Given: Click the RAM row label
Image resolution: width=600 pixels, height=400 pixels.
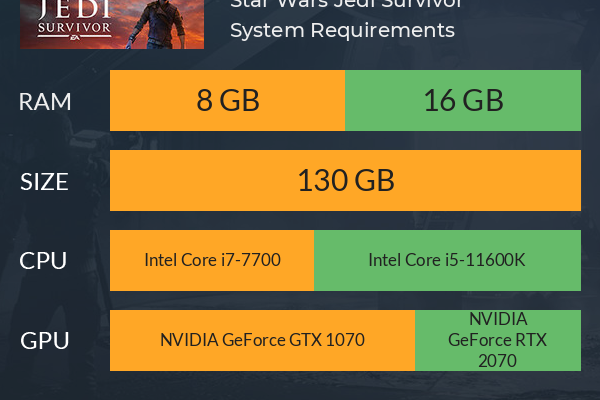Looking at the screenshot, I should (x=45, y=102).
